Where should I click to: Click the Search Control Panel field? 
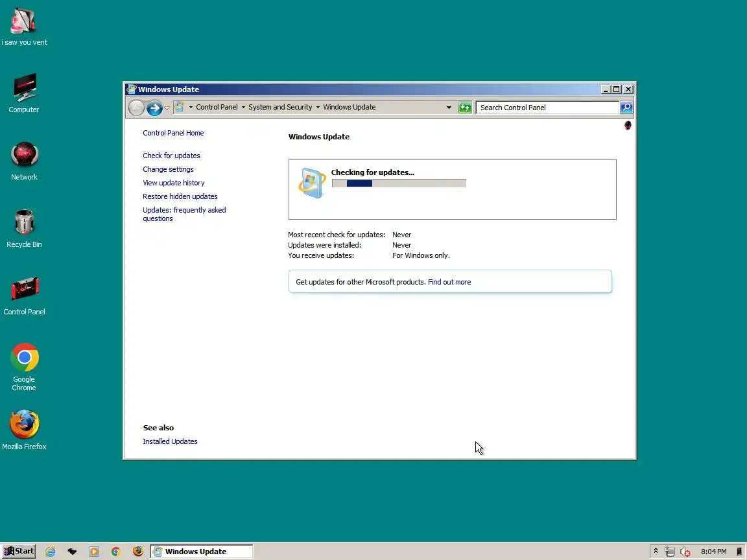(547, 108)
